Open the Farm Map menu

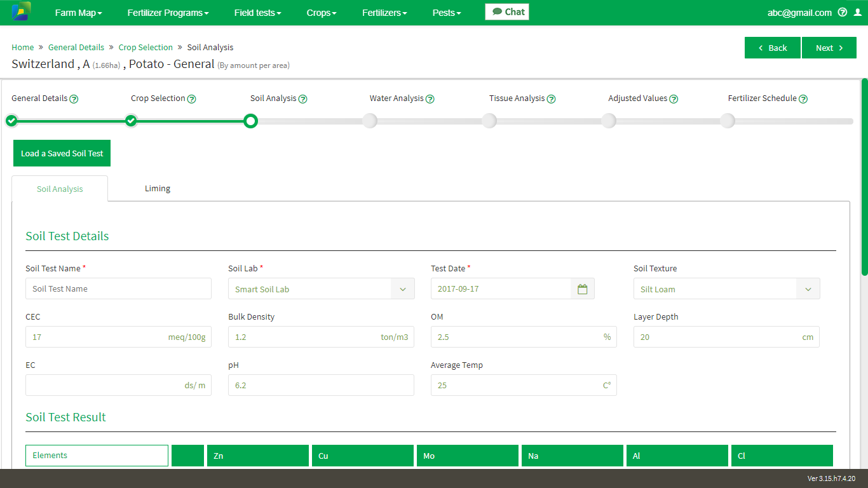coord(78,13)
